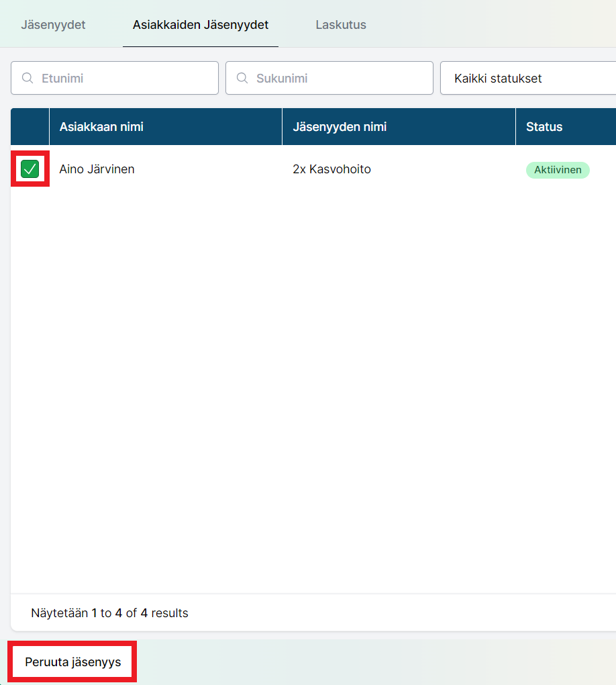Click the magnifier icon in Sukunimi field
The image size is (616, 685).
point(242,79)
